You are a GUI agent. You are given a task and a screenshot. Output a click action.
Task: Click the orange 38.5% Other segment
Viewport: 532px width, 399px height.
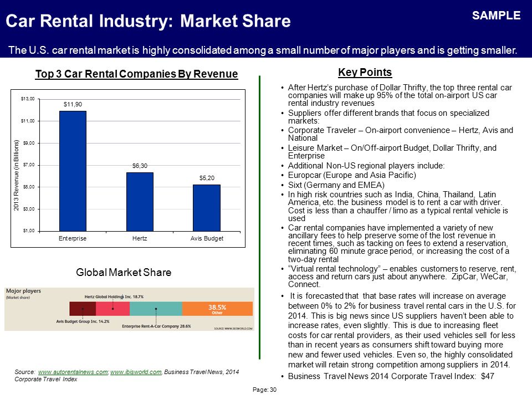click(x=217, y=309)
